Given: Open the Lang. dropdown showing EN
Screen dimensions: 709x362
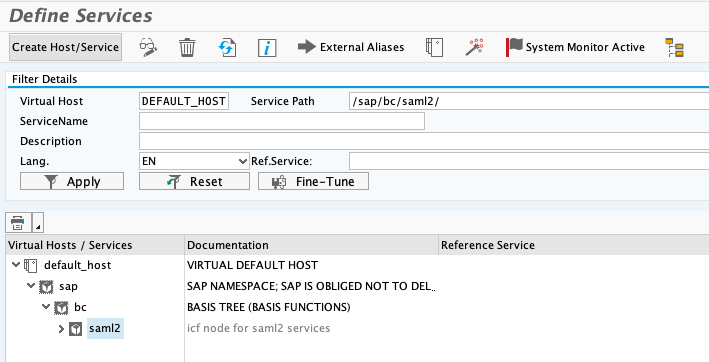Looking at the screenshot, I should (194, 161).
